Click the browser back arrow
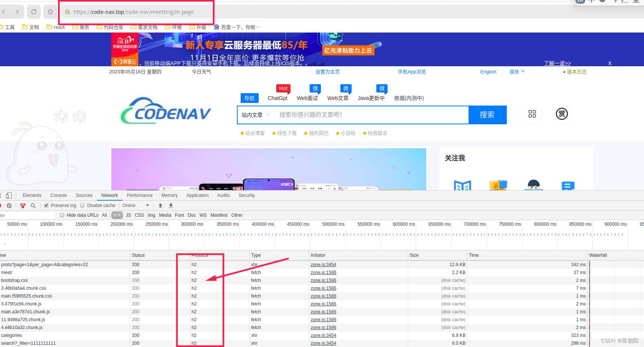 (4, 12)
